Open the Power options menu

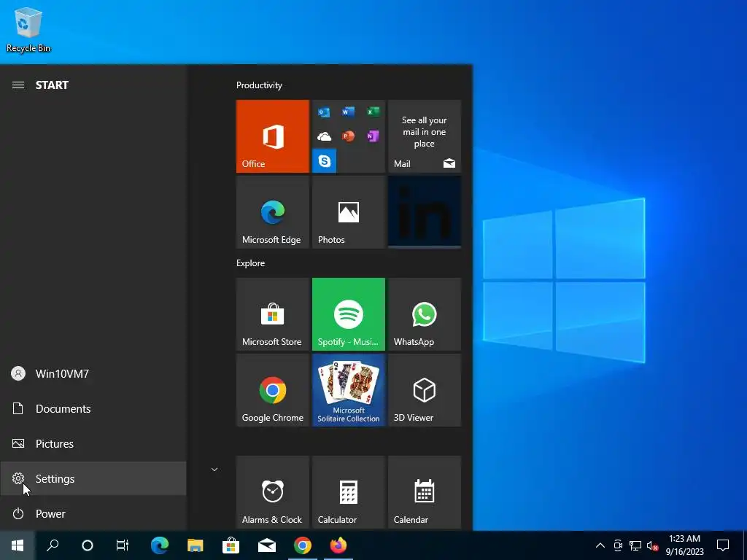93,514
